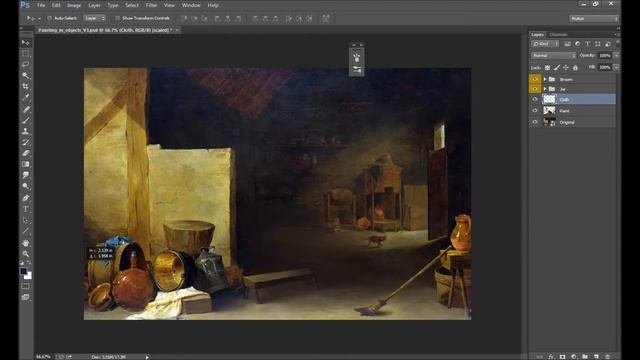Expand the Jar group
This screenshot has width=640, height=360.
coord(545,89)
